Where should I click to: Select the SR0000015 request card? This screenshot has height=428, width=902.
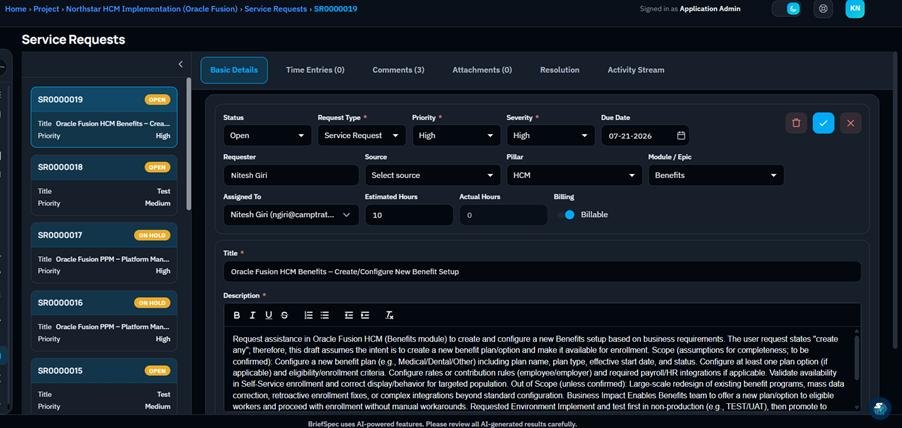104,386
